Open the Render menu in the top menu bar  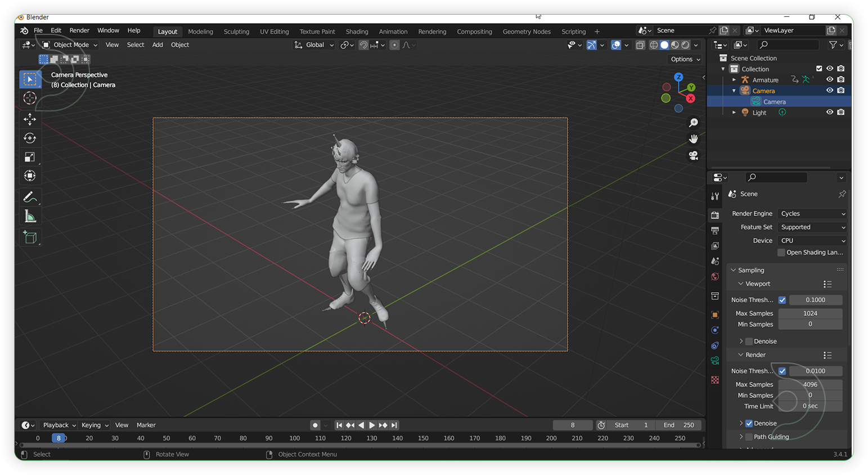point(79,30)
